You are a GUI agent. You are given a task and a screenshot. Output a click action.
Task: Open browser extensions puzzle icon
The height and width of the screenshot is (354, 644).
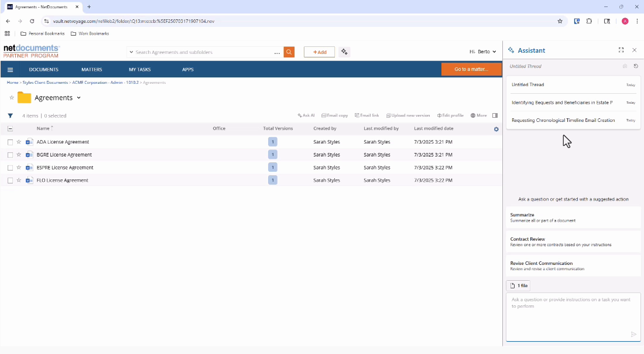[589, 21]
